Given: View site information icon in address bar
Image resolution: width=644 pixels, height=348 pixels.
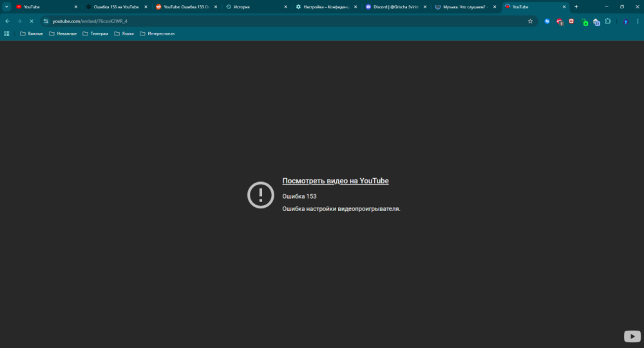Looking at the screenshot, I should 46,21.
